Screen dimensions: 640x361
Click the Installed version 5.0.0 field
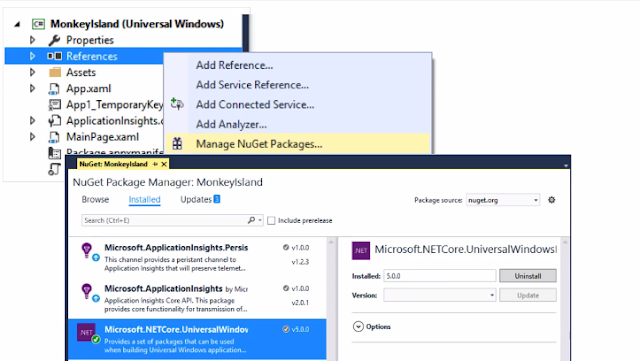click(440, 276)
